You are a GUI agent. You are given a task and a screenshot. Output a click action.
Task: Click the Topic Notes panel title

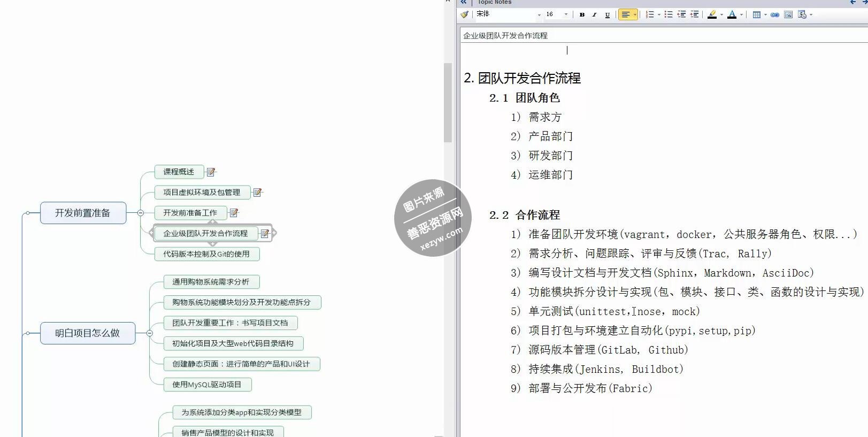click(494, 2)
